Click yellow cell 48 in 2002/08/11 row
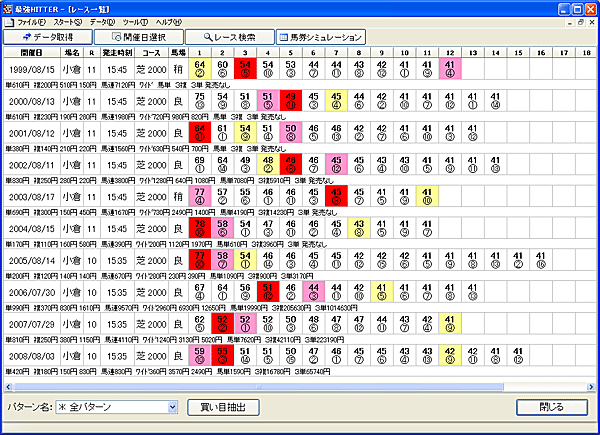The height and width of the screenshot is (435, 600). pos(268,165)
